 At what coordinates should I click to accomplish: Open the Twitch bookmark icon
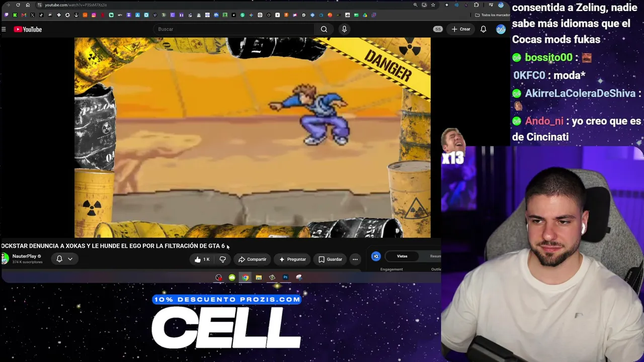tap(6, 15)
